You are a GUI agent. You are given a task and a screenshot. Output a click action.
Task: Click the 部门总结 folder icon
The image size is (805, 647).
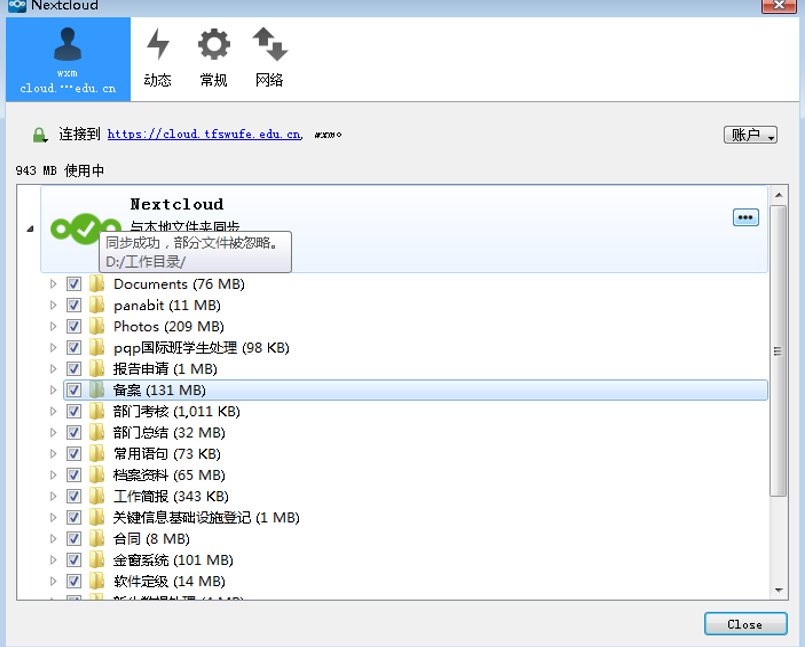click(x=97, y=432)
